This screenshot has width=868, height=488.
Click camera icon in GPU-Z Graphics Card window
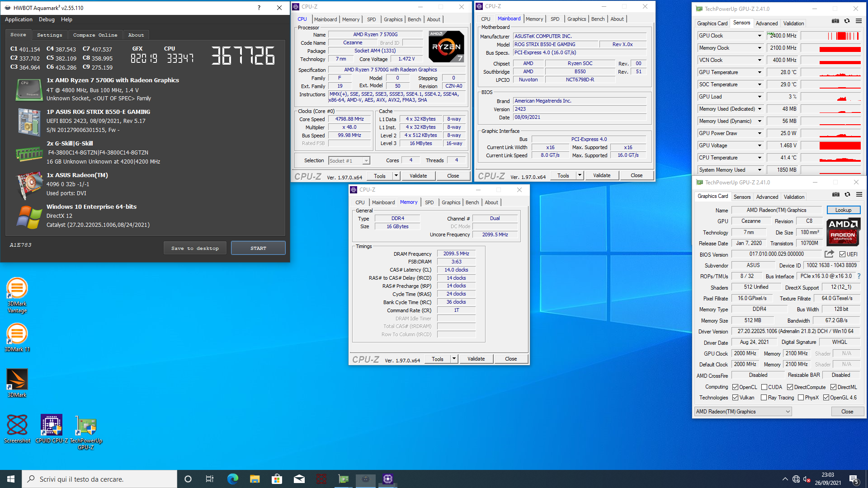[x=836, y=195]
